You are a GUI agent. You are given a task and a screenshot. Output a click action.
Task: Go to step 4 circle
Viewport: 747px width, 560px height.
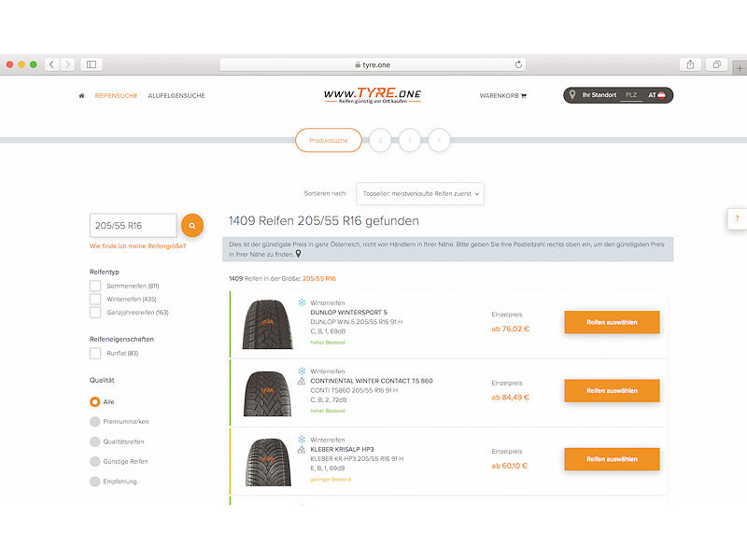439,141
